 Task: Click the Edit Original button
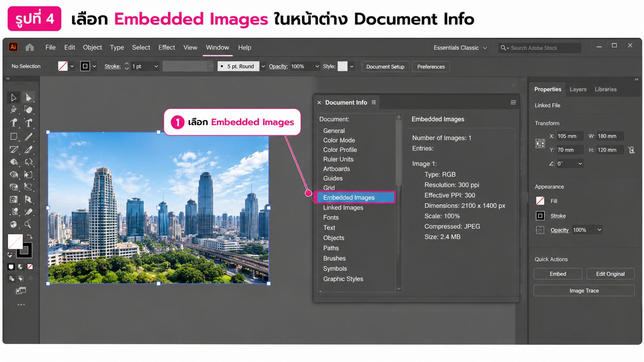coord(610,274)
